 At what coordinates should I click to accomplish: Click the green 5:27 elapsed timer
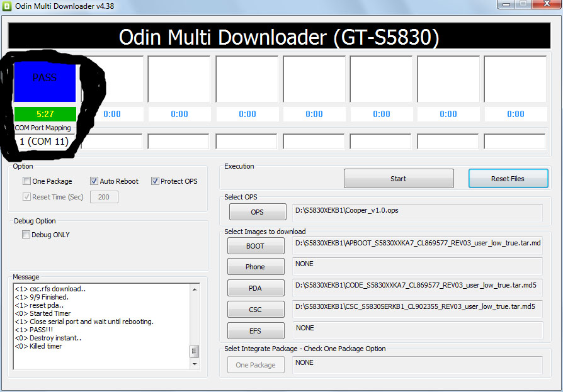(x=45, y=114)
